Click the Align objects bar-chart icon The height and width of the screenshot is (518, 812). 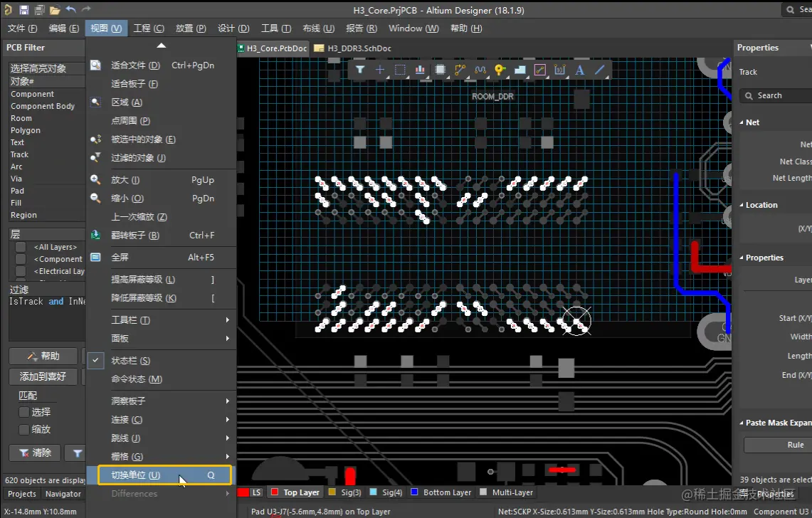point(420,70)
